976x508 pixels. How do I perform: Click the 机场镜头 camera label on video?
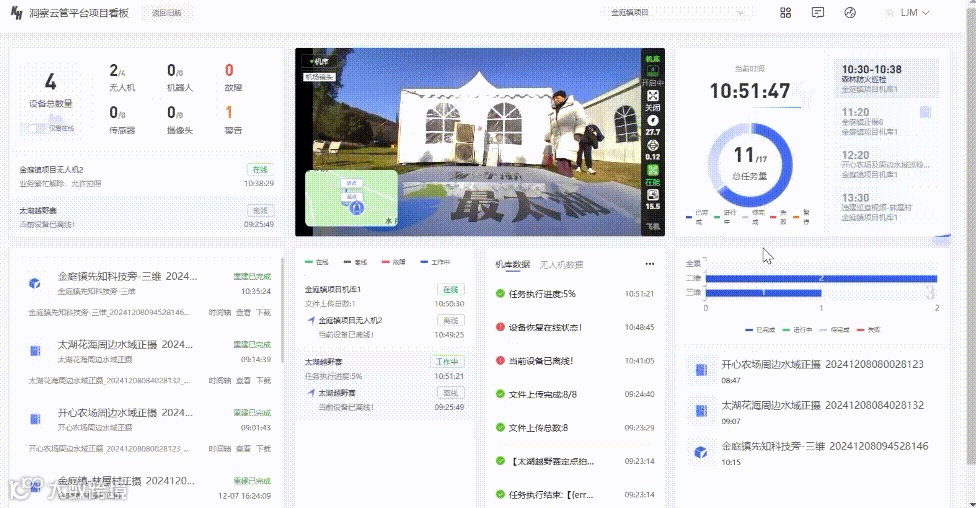pyautogui.click(x=319, y=77)
